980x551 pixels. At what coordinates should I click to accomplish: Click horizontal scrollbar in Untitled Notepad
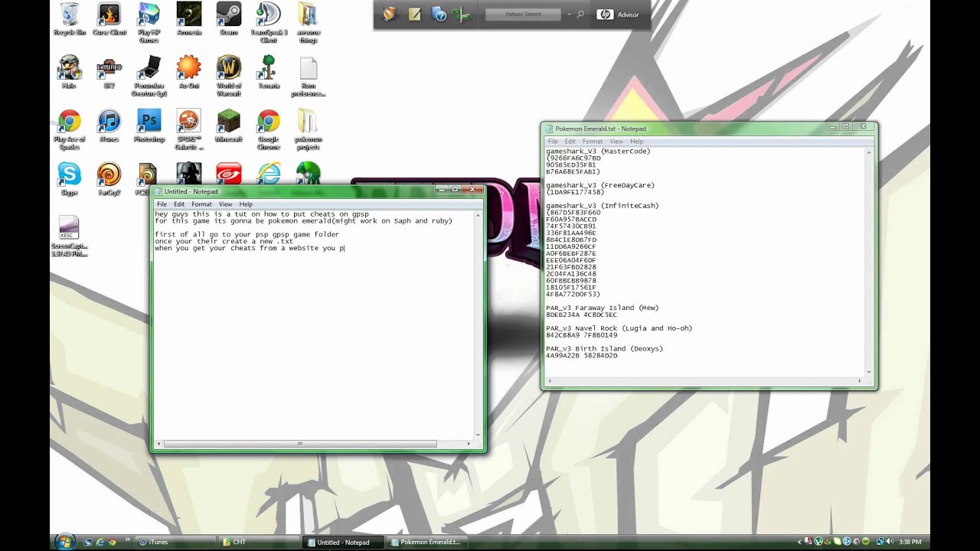coord(300,443)
